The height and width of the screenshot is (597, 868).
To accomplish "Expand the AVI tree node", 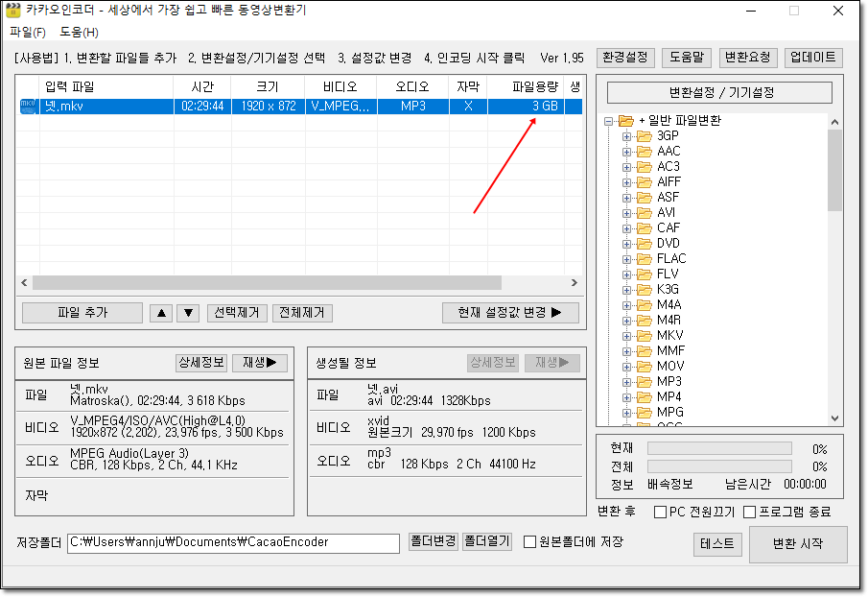I will [x=626, y=213].
